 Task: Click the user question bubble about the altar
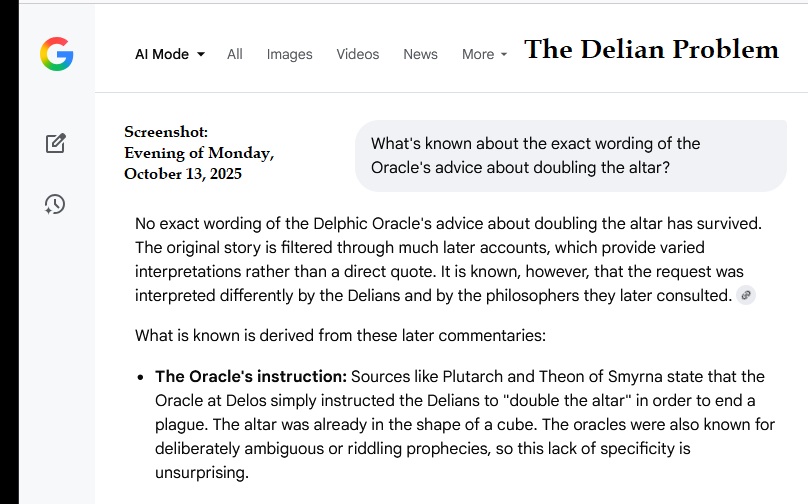click(x=570, y=156)
